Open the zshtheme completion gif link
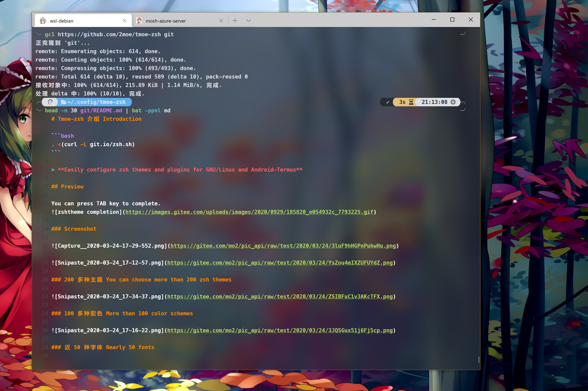This screenshot has height=391, width=588. click(249, 212)
